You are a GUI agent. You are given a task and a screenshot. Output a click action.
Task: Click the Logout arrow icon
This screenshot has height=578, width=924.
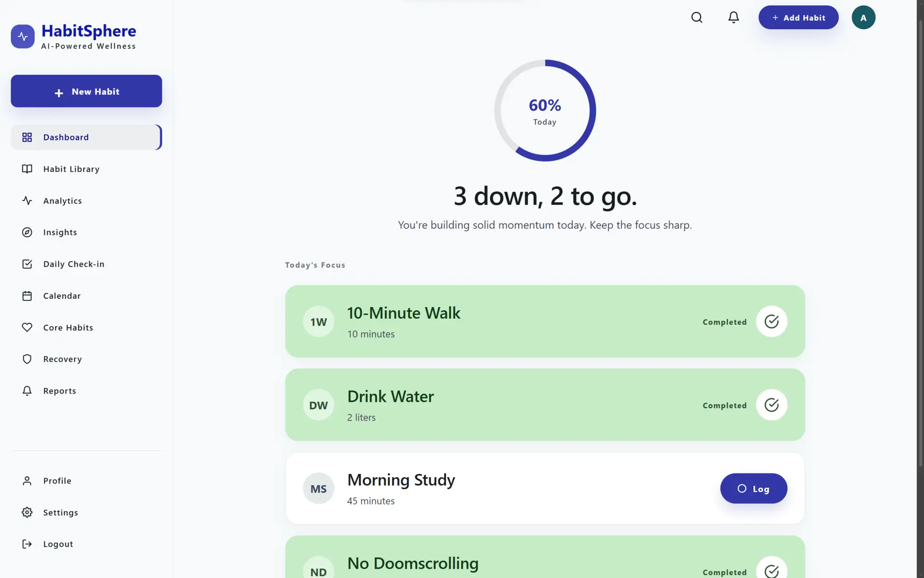[x=27, y=544]
